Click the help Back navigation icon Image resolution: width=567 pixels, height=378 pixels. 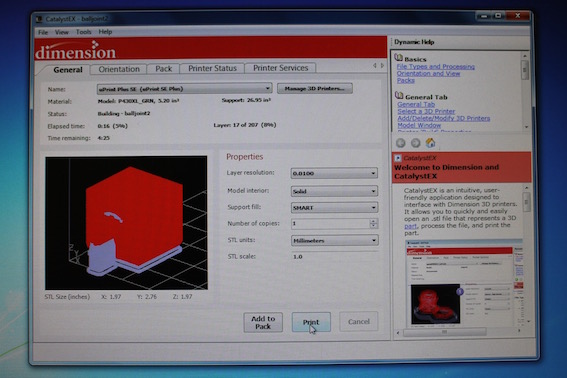[x=401, y=143]
